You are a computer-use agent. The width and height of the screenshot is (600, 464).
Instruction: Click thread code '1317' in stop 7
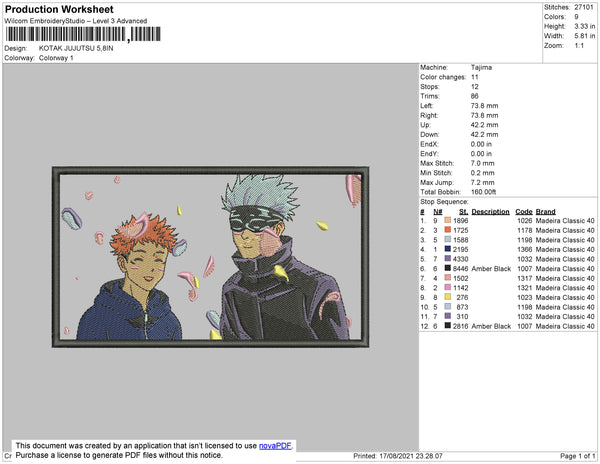pos(525,278)
